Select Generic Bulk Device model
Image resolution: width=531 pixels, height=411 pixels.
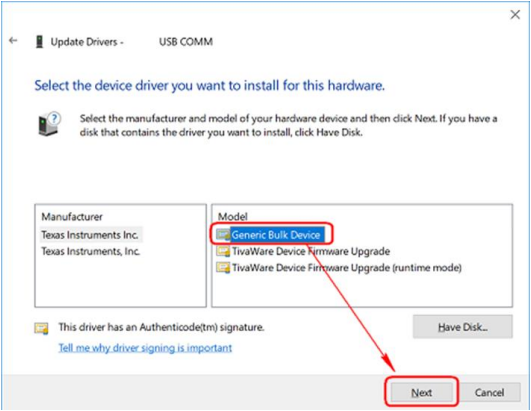pos(276,235)
